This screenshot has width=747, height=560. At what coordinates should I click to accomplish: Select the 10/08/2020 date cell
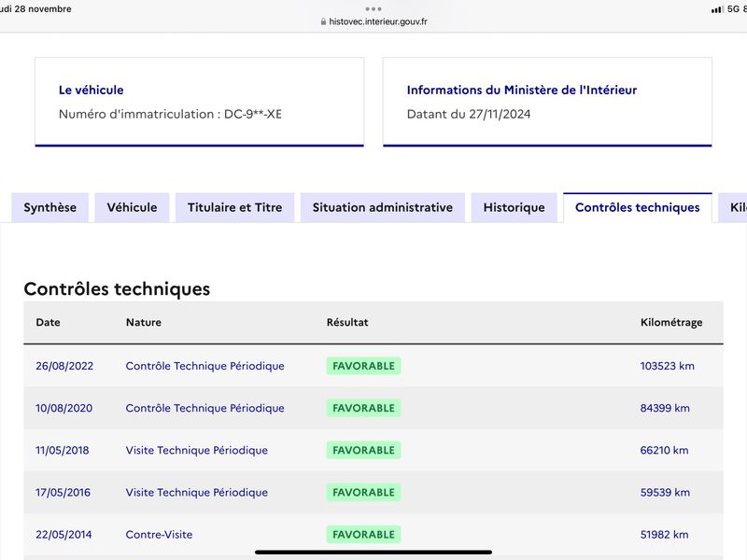pyautogui.click(x=63, y=408)
